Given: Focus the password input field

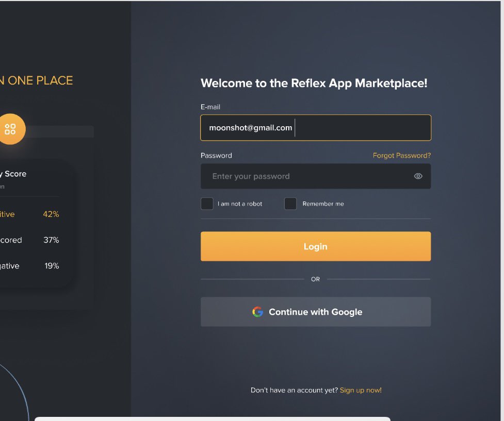Looking at the screenshot, I should (316, 176).
